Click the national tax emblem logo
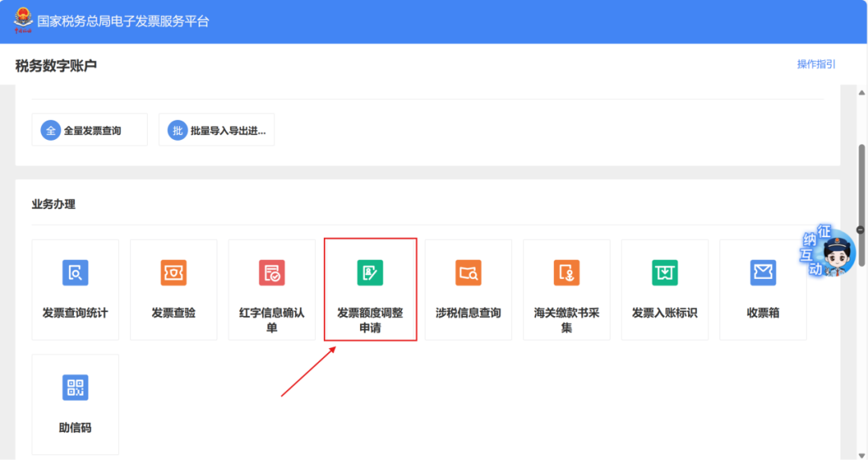The image size is (868, 460). [23, 20]
